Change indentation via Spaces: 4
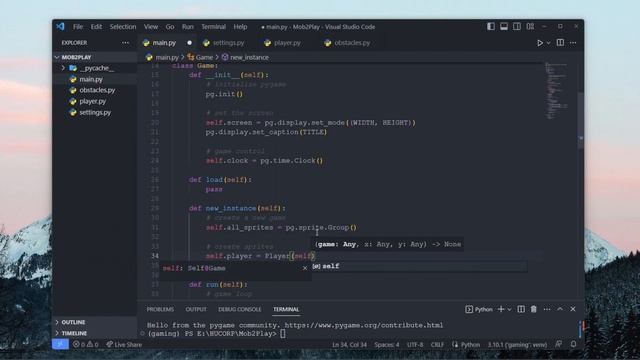 click(387, 344)
